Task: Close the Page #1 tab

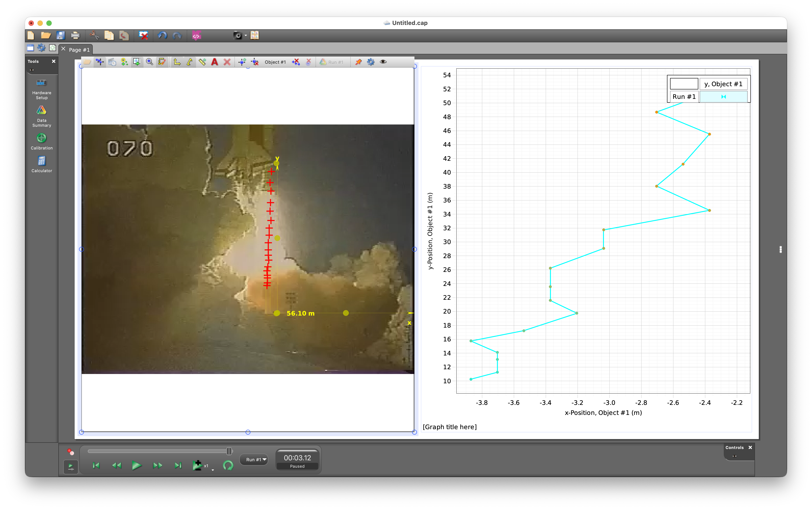Action: pos(63,49)
